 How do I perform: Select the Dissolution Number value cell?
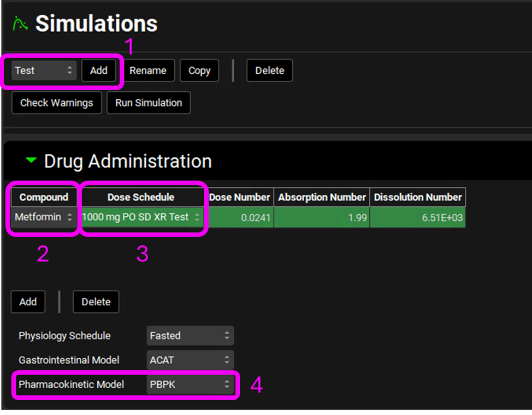point(418,217)
